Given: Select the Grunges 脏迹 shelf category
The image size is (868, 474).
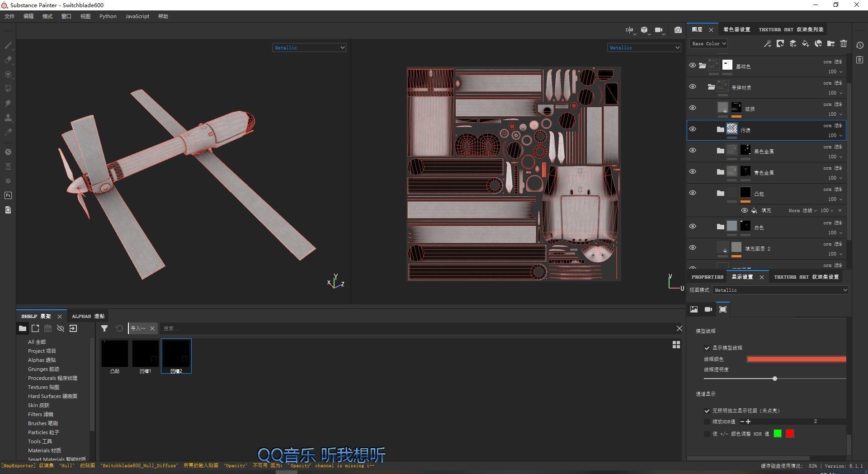Looking at the screenshot, I should [44, 369].
